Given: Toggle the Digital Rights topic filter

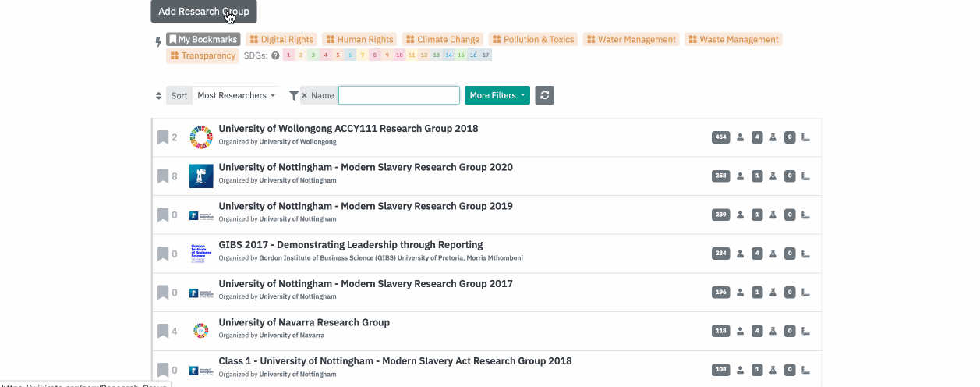Looking at the screenshot, I should [281, 39].
